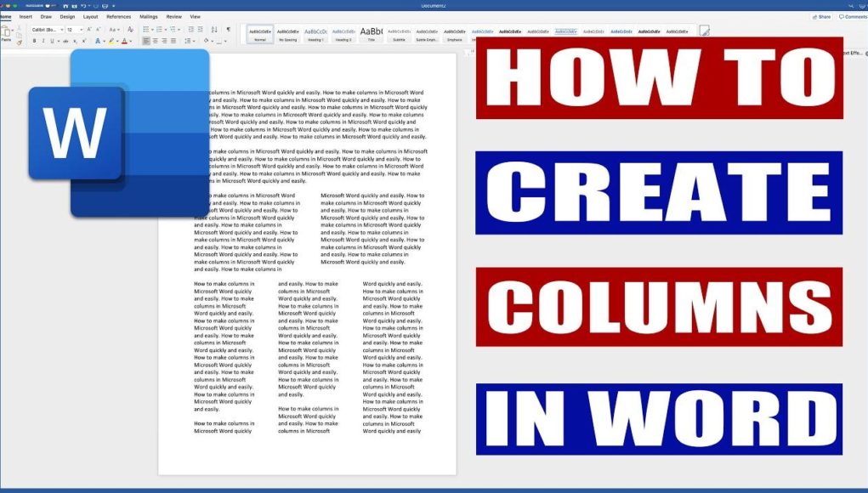Screen dimensions: 868x493
Task: Apply a numbered list
Action: click(159, 30)
